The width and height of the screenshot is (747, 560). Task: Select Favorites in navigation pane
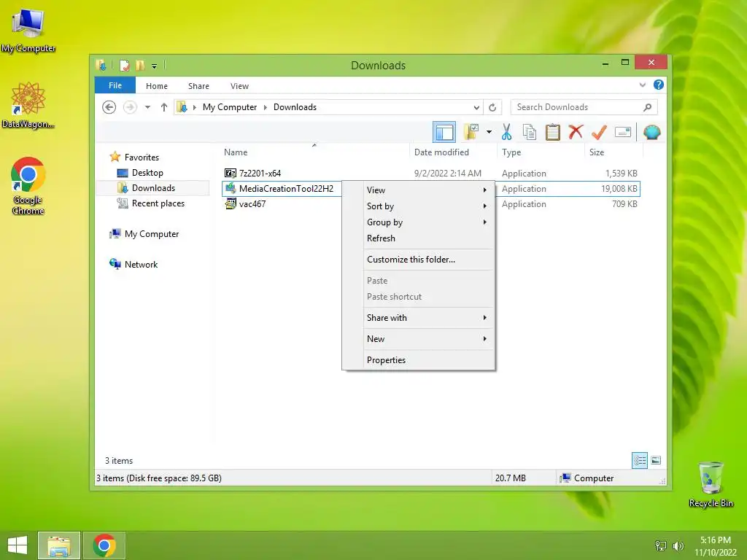pyautogui.click(x=142, y=157)
